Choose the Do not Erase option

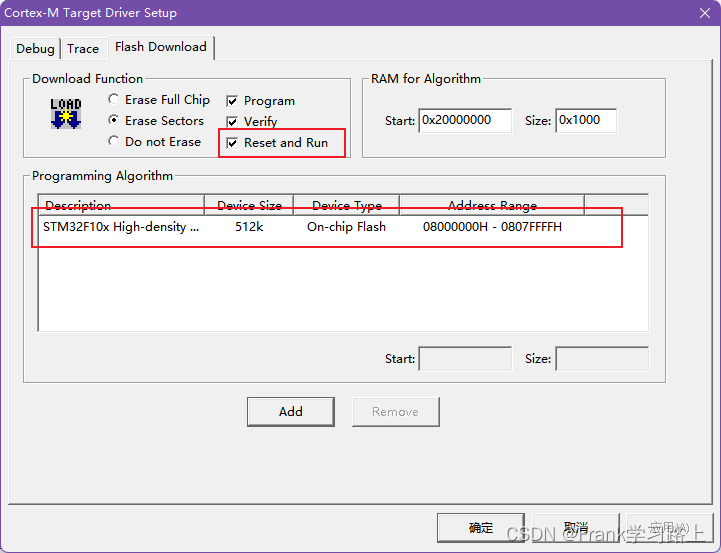coord(154,142)
